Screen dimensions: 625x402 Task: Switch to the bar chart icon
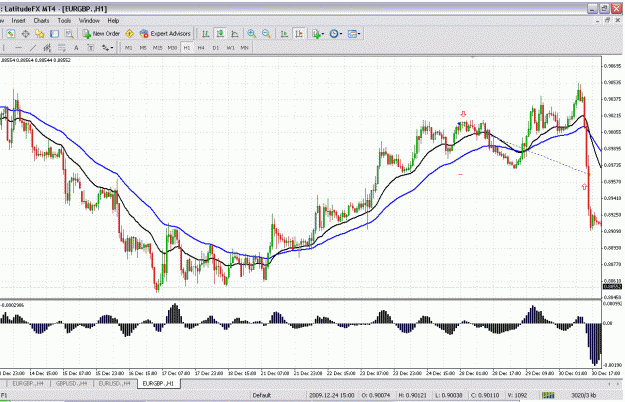(205, 34)
